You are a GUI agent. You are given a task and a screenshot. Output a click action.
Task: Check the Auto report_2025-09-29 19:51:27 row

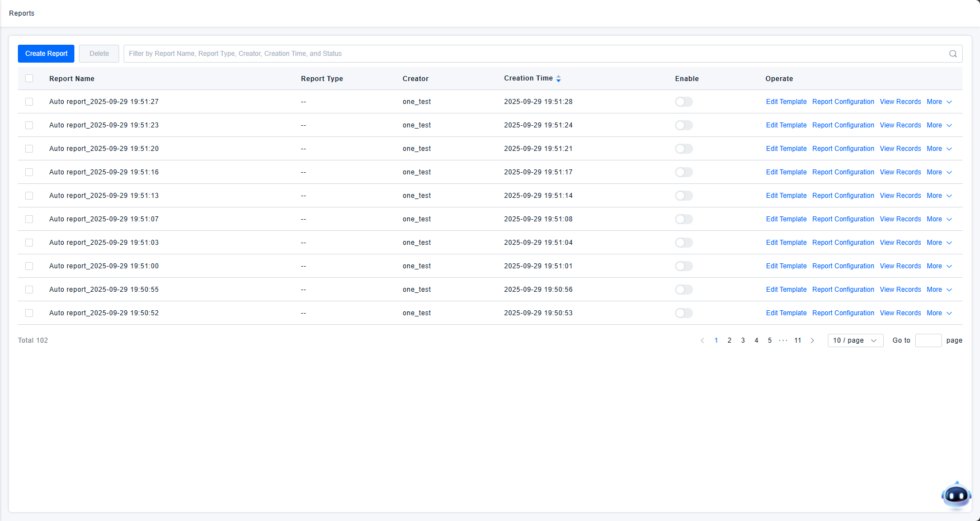(29, 102)
